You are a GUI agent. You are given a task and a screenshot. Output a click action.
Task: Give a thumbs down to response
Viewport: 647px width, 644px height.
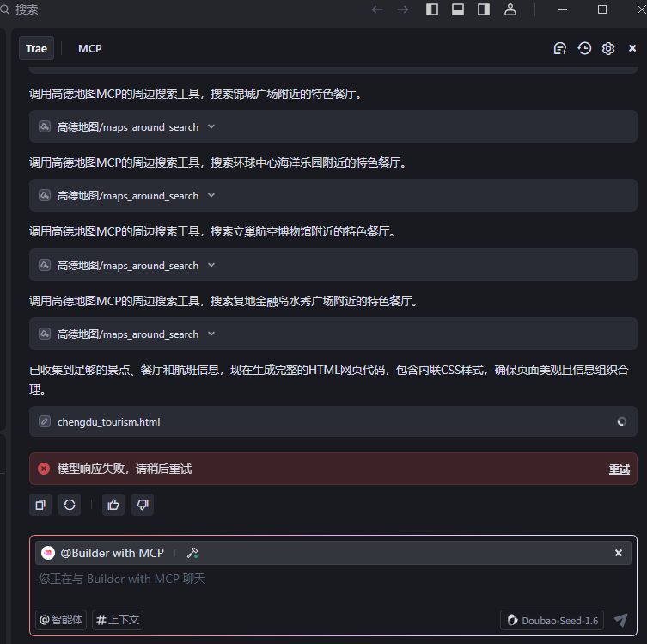point(143,505)
